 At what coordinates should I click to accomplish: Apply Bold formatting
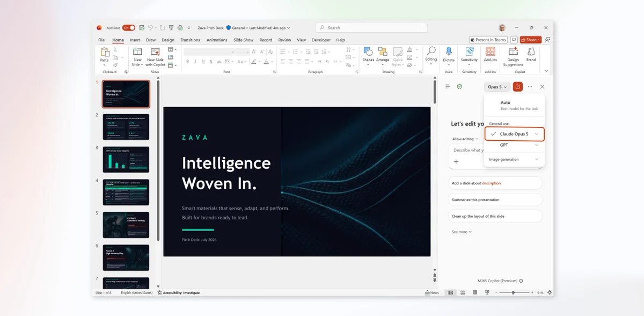click(x=187, y=61)
